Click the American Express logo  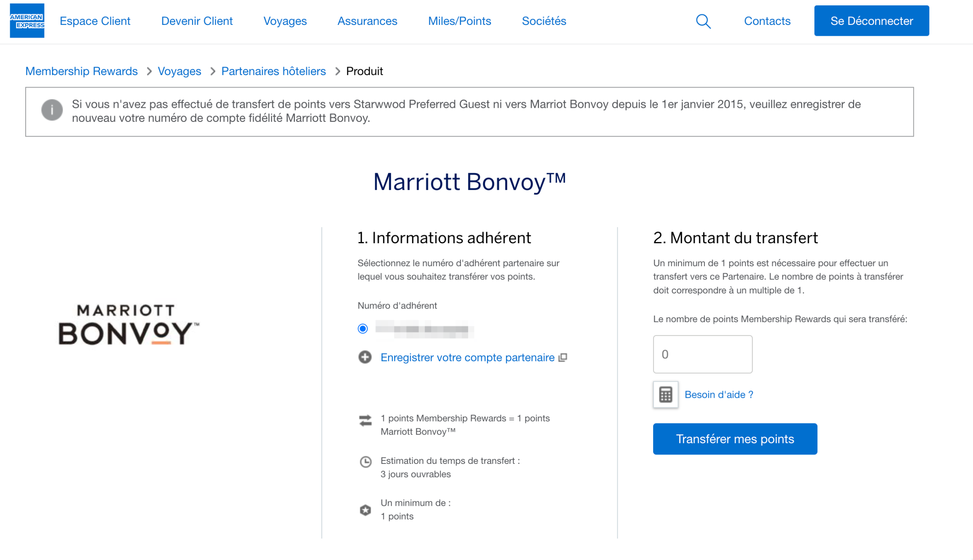click(27, 21)
